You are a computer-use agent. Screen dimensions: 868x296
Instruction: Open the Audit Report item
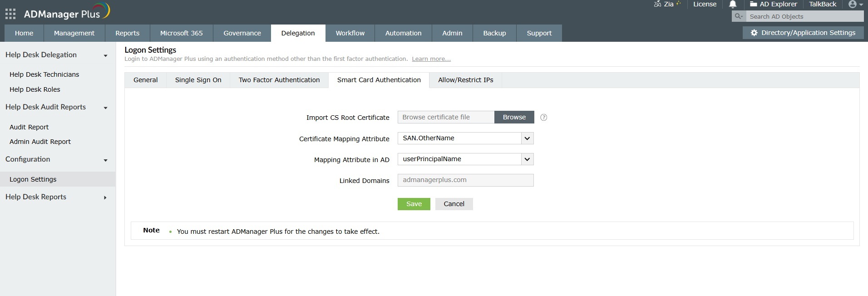click(29, 127)
